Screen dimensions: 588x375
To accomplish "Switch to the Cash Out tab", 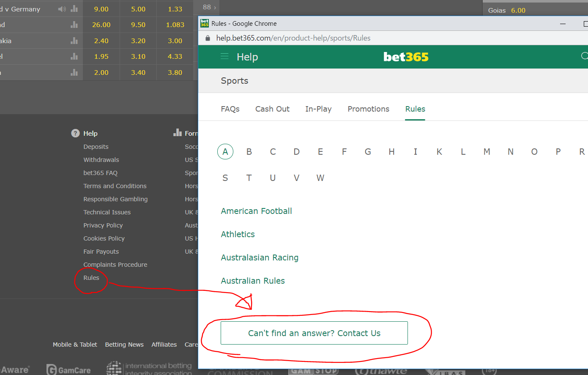I will coord(272,109).
